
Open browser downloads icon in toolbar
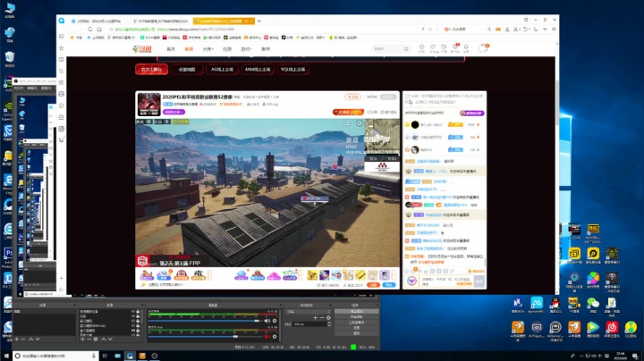pyautogui.click(x=507, y=29)
